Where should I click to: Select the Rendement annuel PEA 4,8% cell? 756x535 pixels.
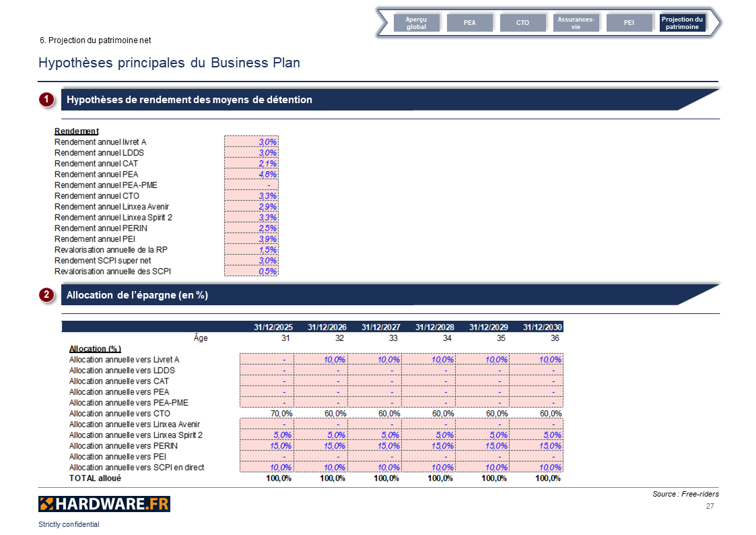[x=251, y=174]
